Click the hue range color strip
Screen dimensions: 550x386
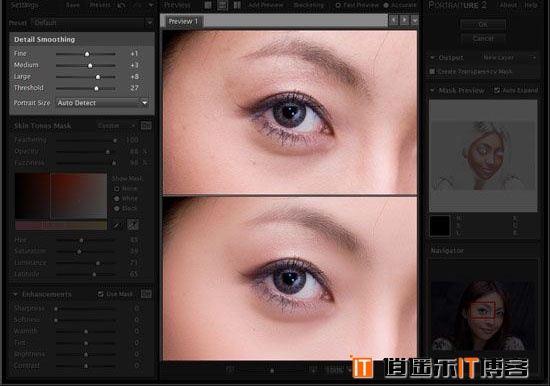pos(61,225)
